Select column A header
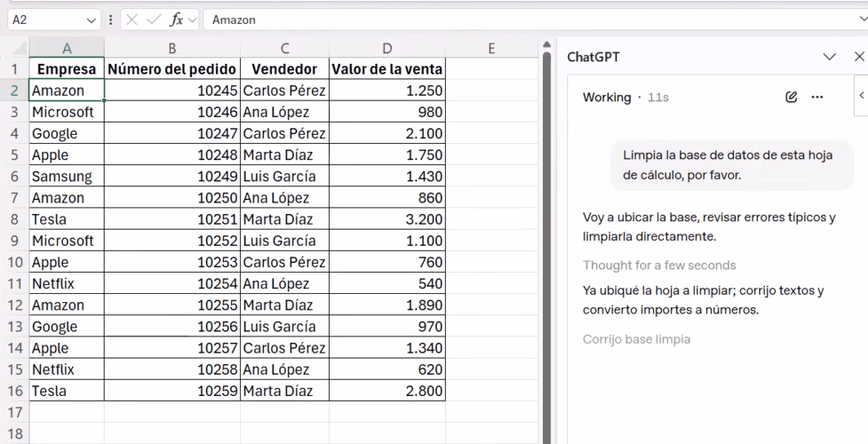The width and height of the screenshot is (868, 444). coord(67,48)
